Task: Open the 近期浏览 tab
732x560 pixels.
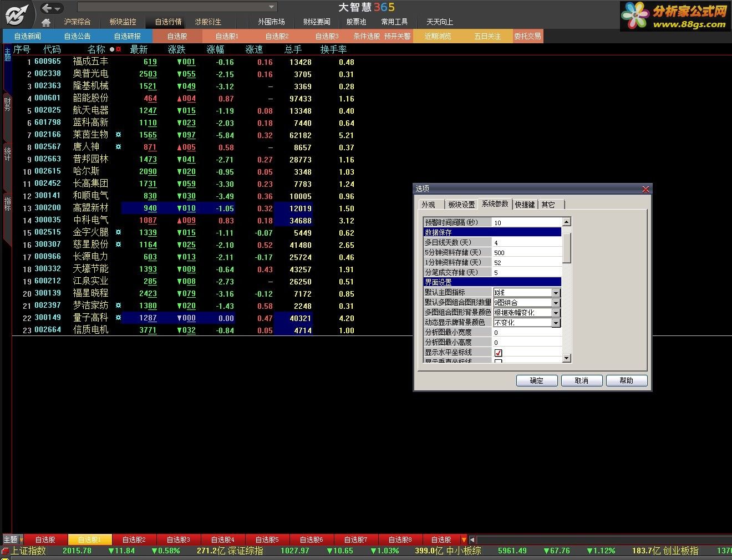Action: (438, 36)
